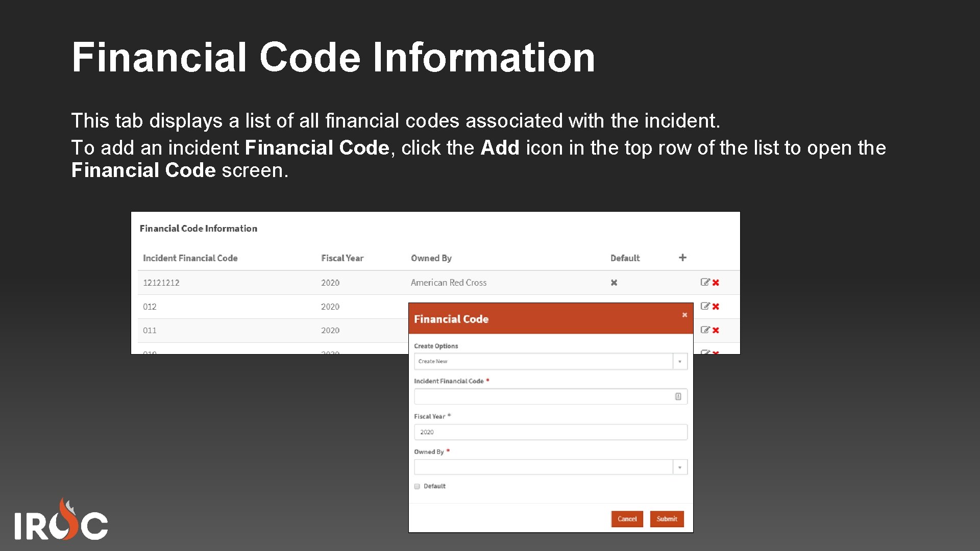Enable the Default checkbox in dialog
This screenshot has width=980, height=551.
(417, 486)
